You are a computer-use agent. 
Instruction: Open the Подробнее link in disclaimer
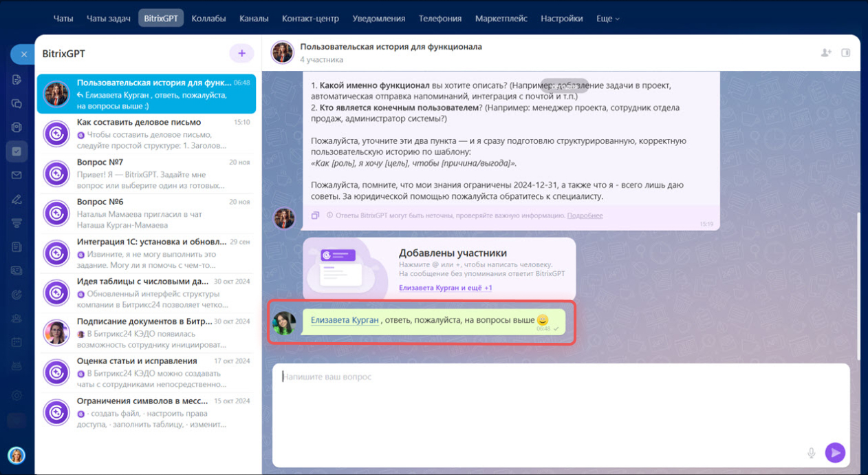coord(584,215)
